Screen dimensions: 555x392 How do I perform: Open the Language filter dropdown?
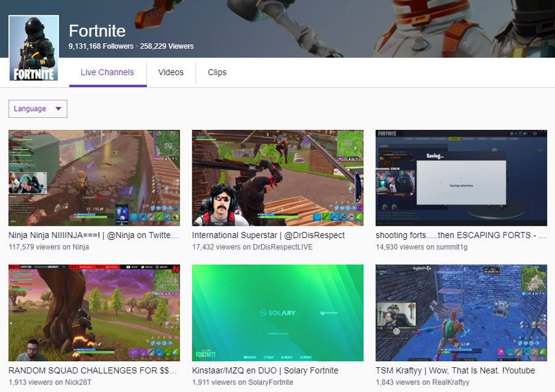pyautogui.click(x=38, y=108)
